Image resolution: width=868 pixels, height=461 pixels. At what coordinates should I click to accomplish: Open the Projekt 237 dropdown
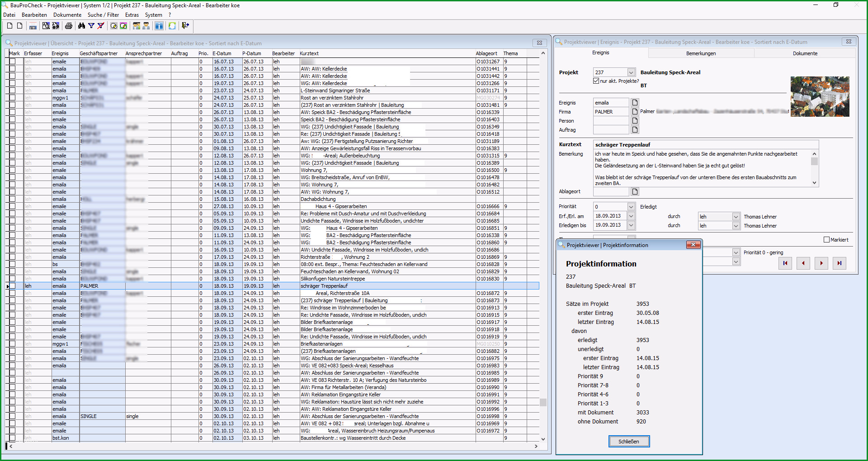(631, 72)
